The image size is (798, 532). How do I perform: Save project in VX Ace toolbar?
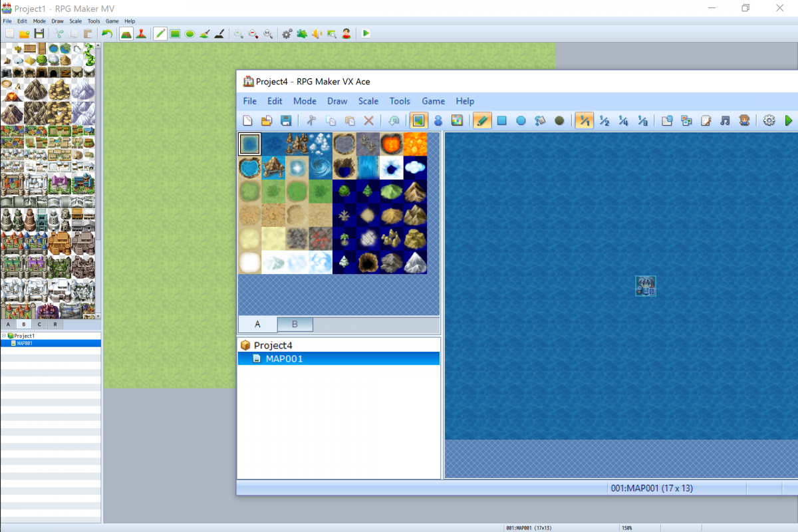coord(286,120)
